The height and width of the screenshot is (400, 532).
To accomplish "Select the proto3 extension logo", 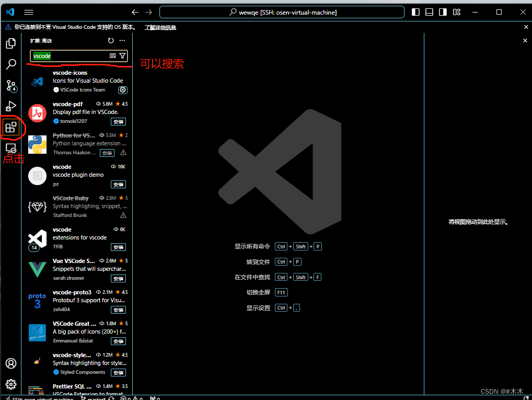I will point(37,301).
